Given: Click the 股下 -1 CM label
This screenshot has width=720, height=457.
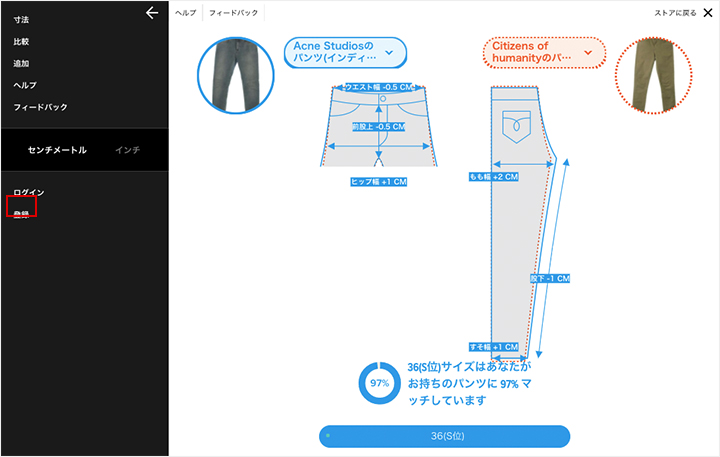Looking at the screenshot, I should coord(550,278).
